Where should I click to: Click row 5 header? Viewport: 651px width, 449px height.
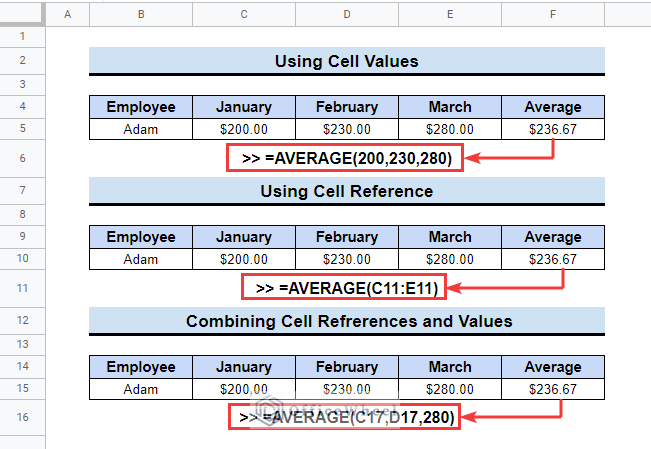tap(22, 129)
